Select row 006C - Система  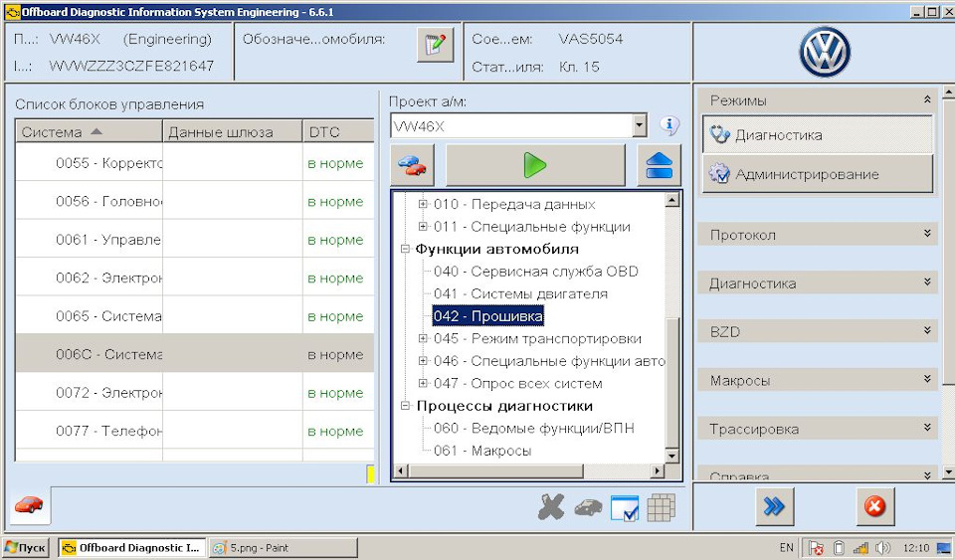coord(195,354)
